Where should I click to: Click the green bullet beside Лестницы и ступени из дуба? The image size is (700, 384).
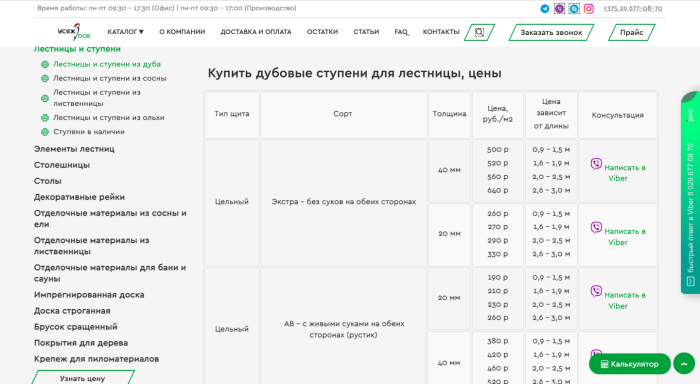click(x=45, y=64)
